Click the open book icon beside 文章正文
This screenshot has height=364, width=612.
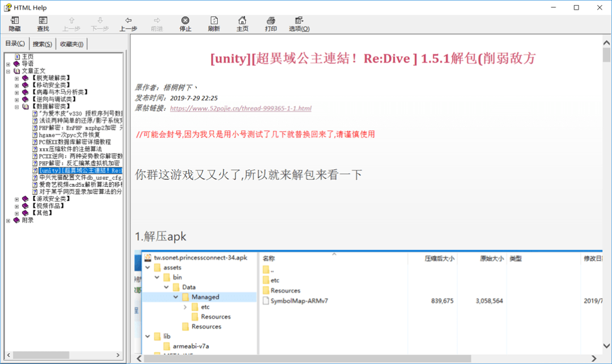[x=16, y=71]
